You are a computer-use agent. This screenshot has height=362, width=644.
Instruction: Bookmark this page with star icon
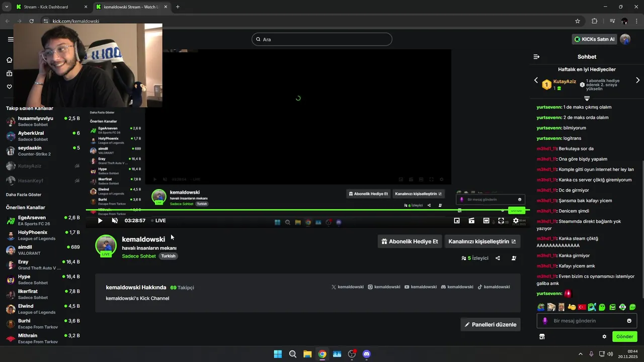point(578,21)
